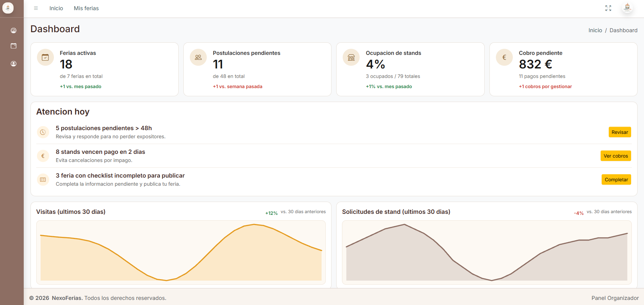Viewport: 644px width, 305px height.
Task: Click '11 pagos pendientes' text
Action: click(x=542, y=76)
